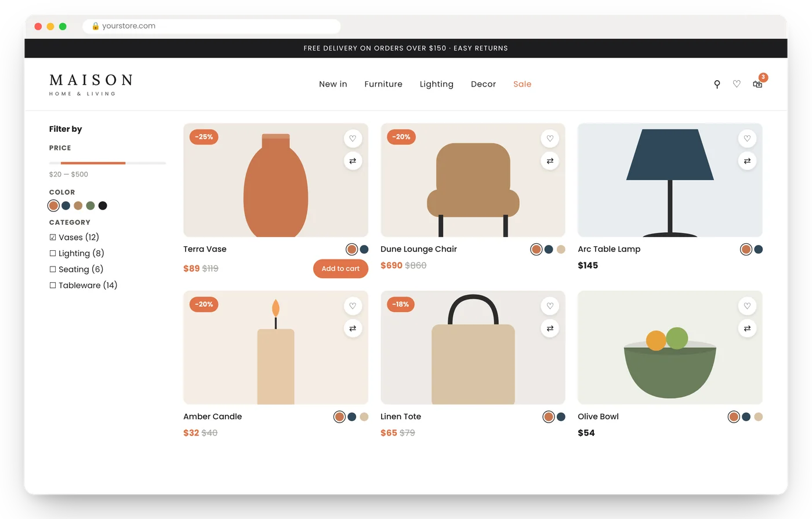
Task: Click compare arrows on Olive Bowl card
Action: click(747, 329)
